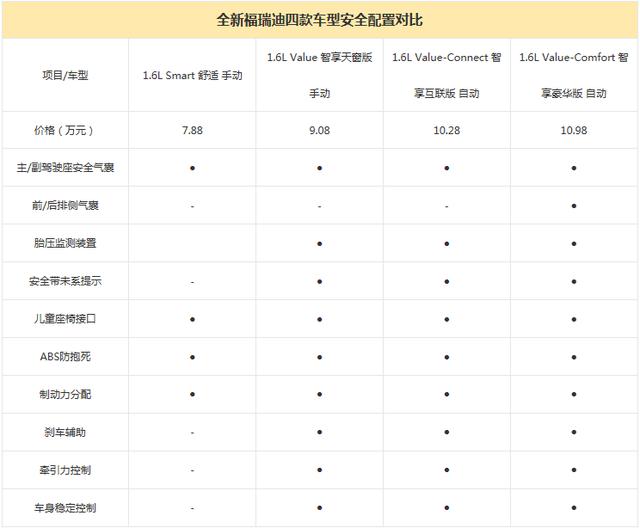Click the 胎压监测装置 dot under Value-Comfort
Screen dimensions: 640x528
tap(573, 244)
